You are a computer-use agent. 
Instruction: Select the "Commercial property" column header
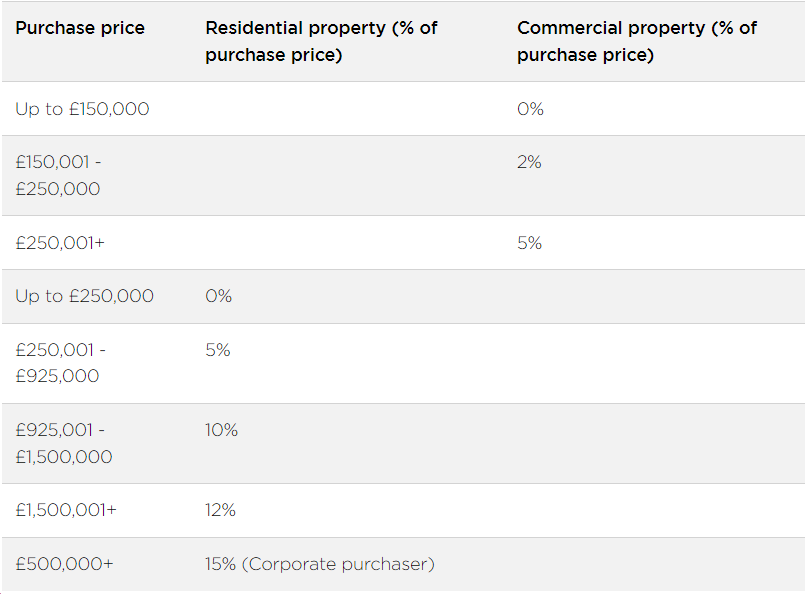click(636, 41)
